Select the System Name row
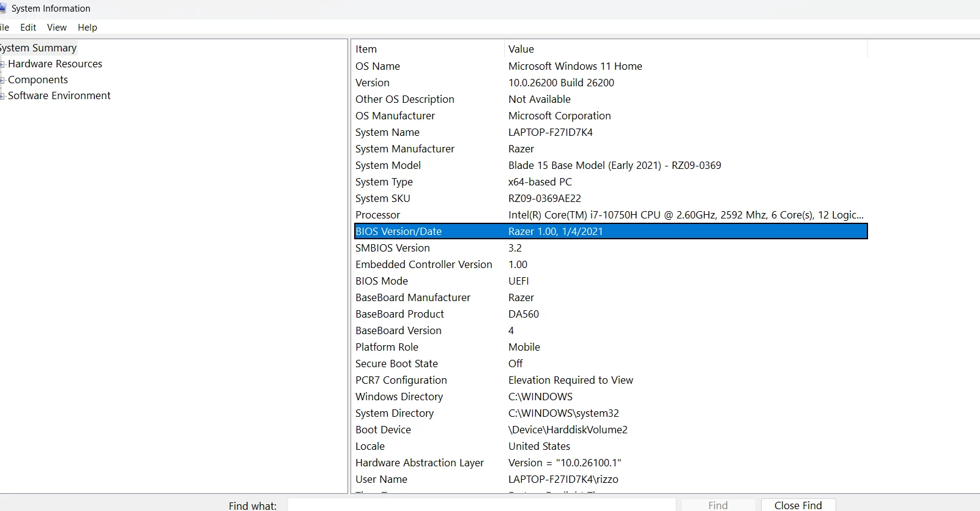This screenshot has height=511, width=980. [x=611, y=132]
